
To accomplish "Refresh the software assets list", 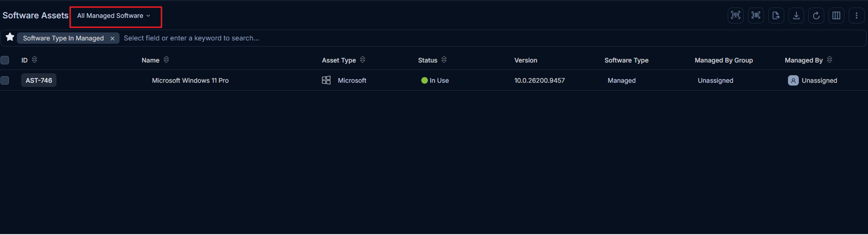I will coord(816,16).
